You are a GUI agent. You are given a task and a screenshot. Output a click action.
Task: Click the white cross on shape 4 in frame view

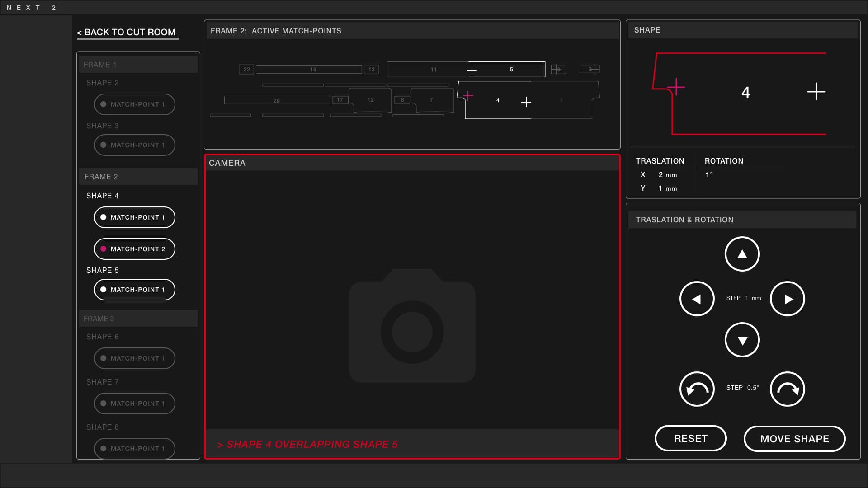(x=526, y=102)
